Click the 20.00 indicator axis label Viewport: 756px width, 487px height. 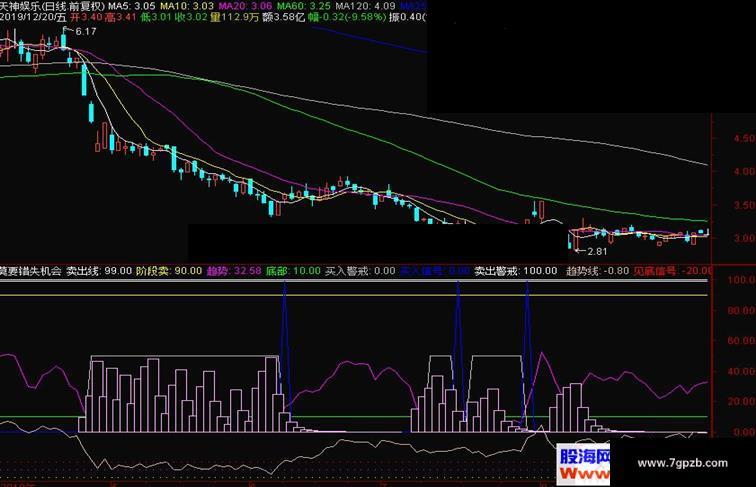(x=742, y=401)
